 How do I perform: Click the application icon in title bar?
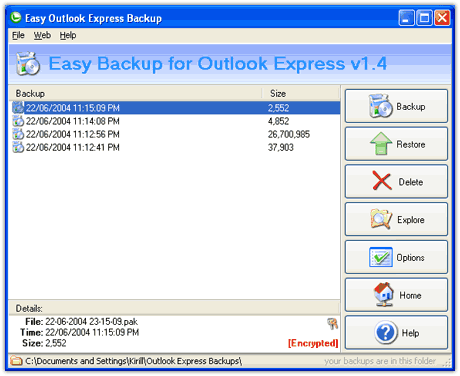pyautogui.click(x=16, y=17)
